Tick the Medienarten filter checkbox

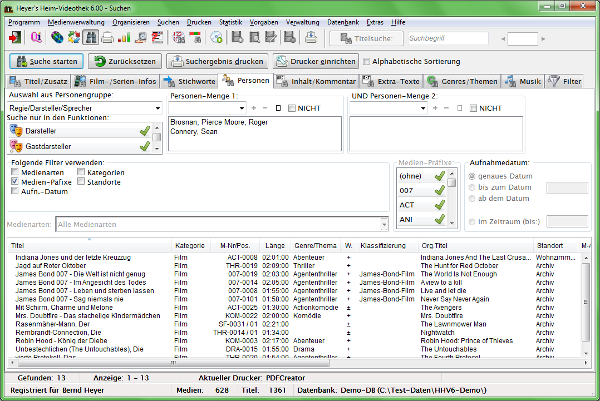point(13,172)
